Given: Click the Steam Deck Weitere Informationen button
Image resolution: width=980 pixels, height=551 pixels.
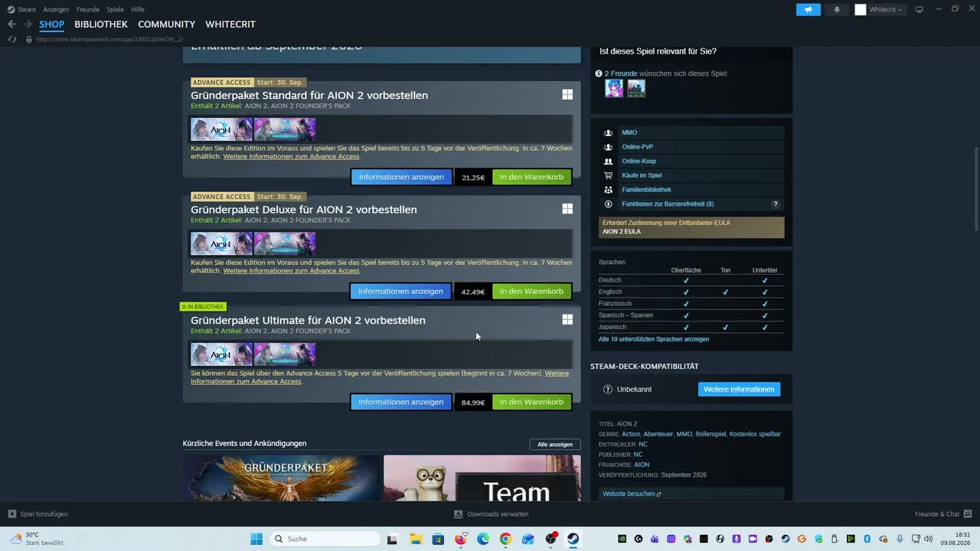Looking at the screenshot, I should 739,389.
